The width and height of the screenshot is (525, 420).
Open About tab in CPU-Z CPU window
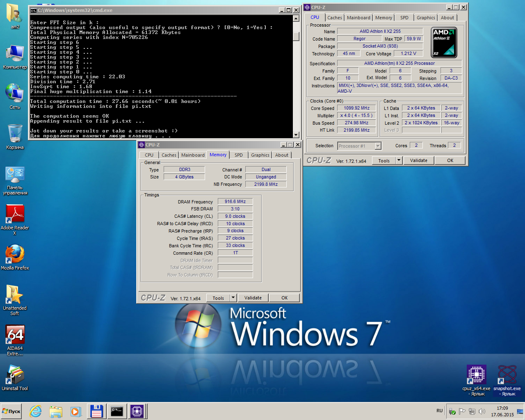click(x=447, y=18)
